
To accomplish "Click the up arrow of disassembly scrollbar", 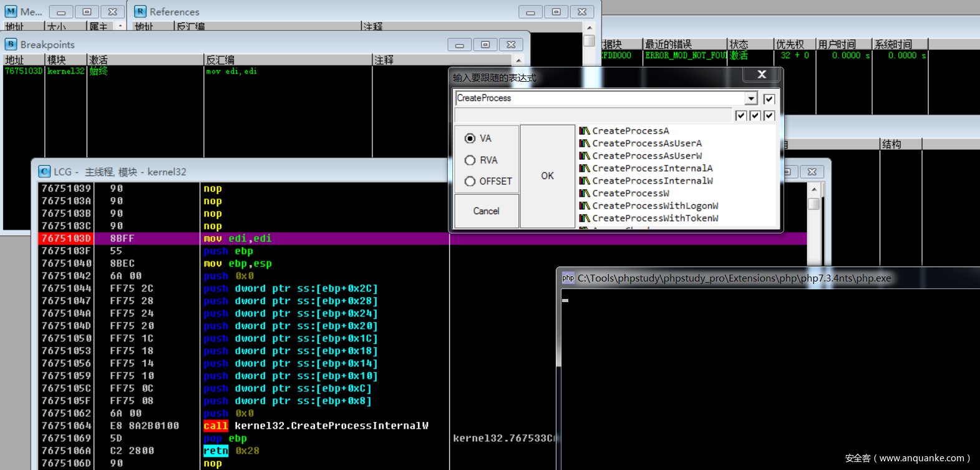I will (x=813, y=188).
